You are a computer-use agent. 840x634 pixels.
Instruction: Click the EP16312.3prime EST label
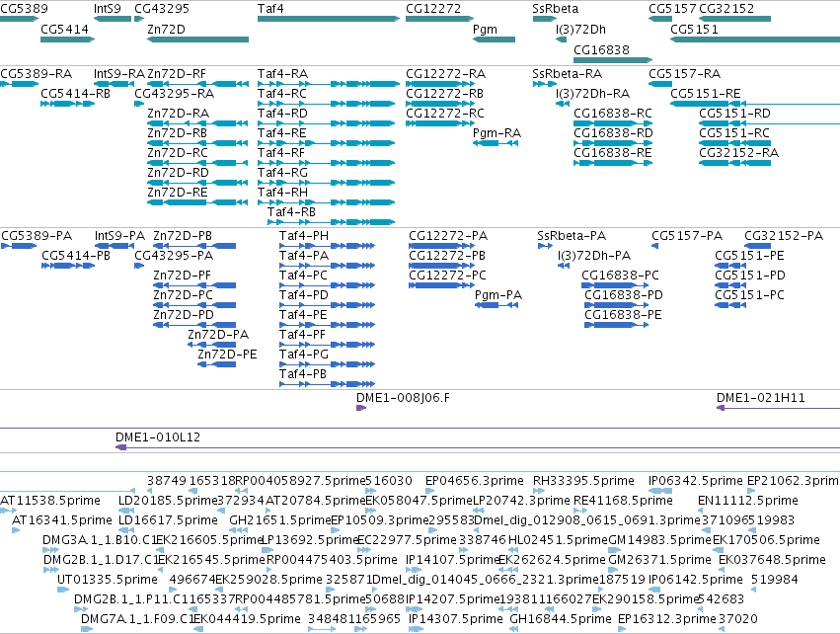click(667, 619)
